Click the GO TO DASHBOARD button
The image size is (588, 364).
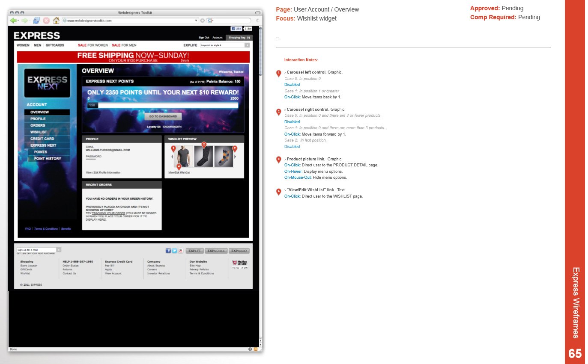163,116
